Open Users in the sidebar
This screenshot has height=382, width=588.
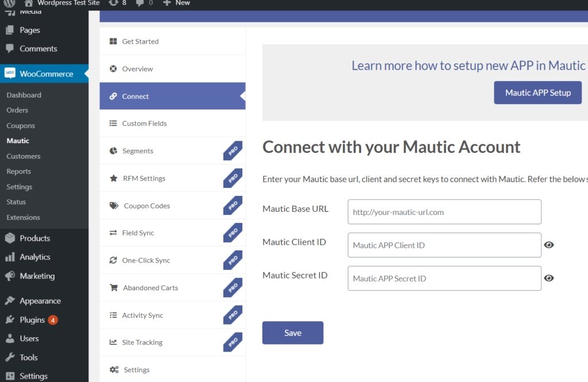44,338
